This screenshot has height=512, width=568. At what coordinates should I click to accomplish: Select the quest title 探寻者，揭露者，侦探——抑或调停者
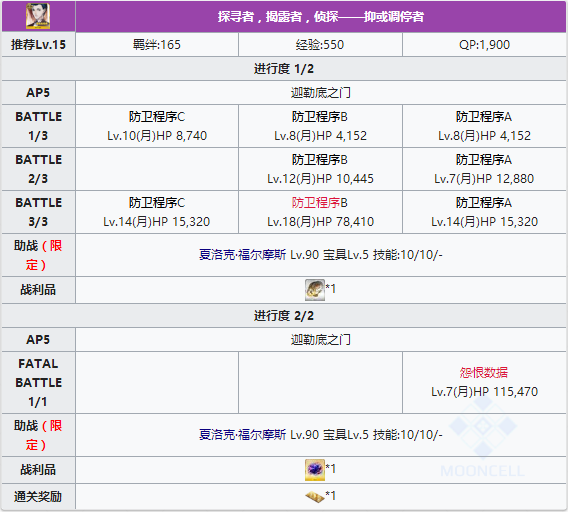[321, 17]
